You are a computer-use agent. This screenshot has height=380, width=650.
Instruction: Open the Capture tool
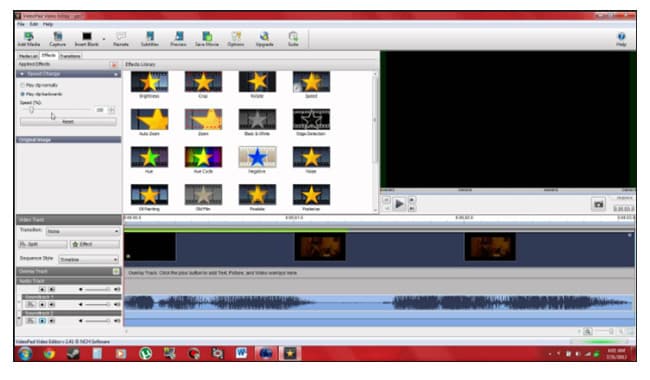click(x=58, y=39)
